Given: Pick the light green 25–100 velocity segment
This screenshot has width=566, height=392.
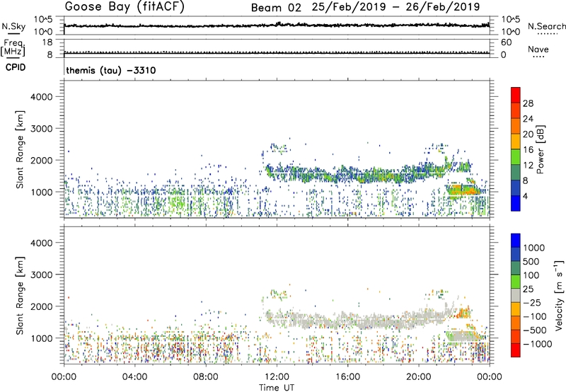Looking at the screenshot, I should click(x=516, y=282).
